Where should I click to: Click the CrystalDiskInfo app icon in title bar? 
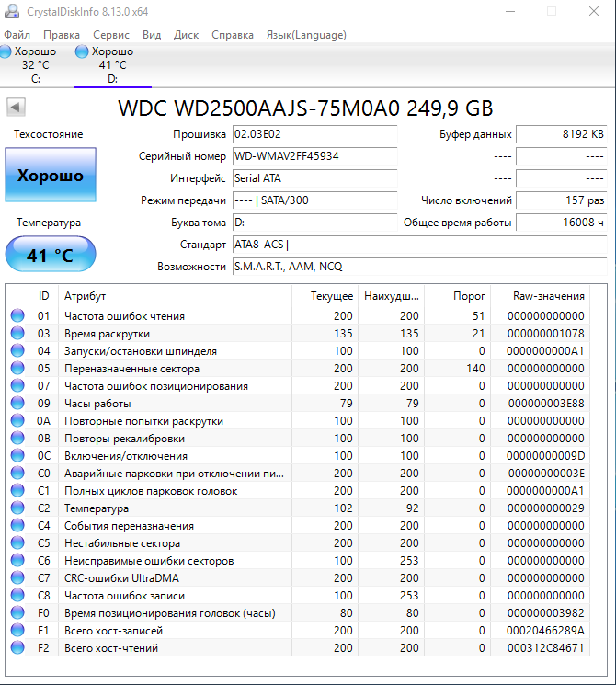click(12, 11)
